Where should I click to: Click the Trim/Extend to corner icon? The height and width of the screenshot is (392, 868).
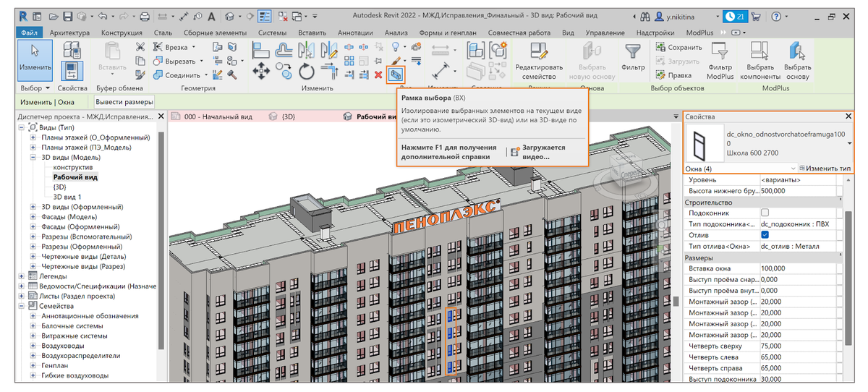pyautogui.click(x=330, y=71)
